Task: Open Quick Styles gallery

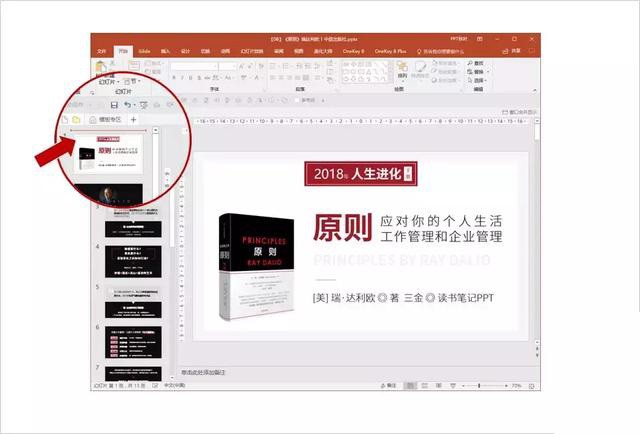Action: point(420,70)
